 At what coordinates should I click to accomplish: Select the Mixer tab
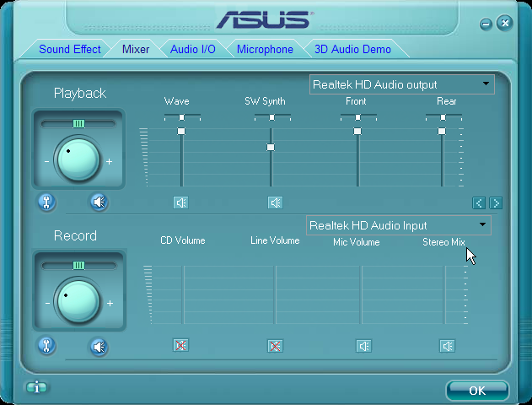coord(136,49)
